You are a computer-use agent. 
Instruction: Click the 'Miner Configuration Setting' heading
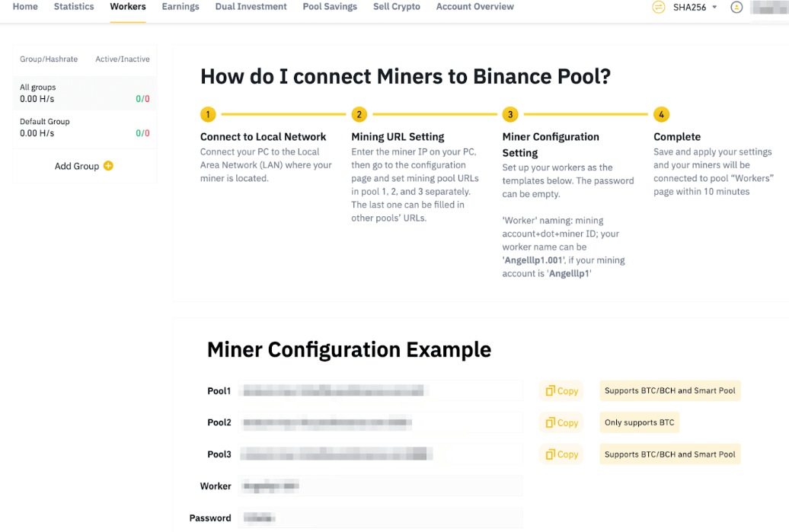pos(551,145)
